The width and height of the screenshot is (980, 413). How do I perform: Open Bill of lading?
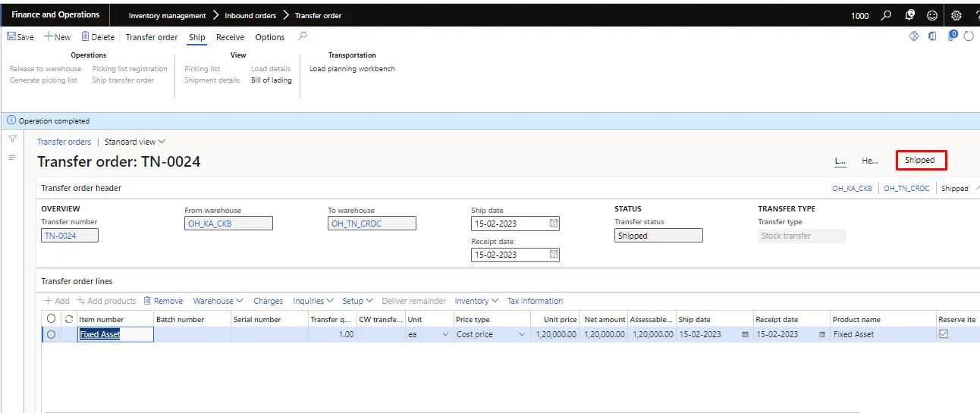coord(272,80)
